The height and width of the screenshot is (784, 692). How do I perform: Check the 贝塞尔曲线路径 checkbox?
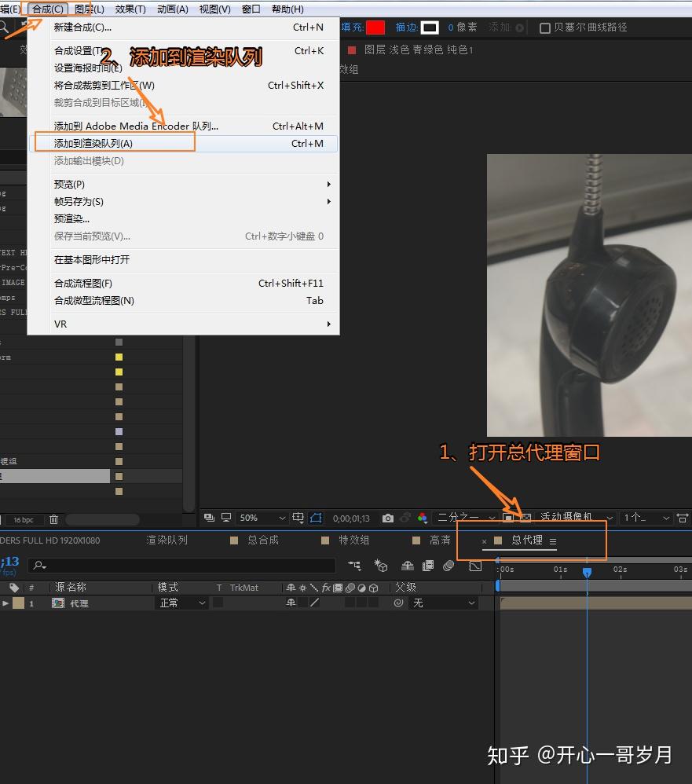[x=545, y=28]
